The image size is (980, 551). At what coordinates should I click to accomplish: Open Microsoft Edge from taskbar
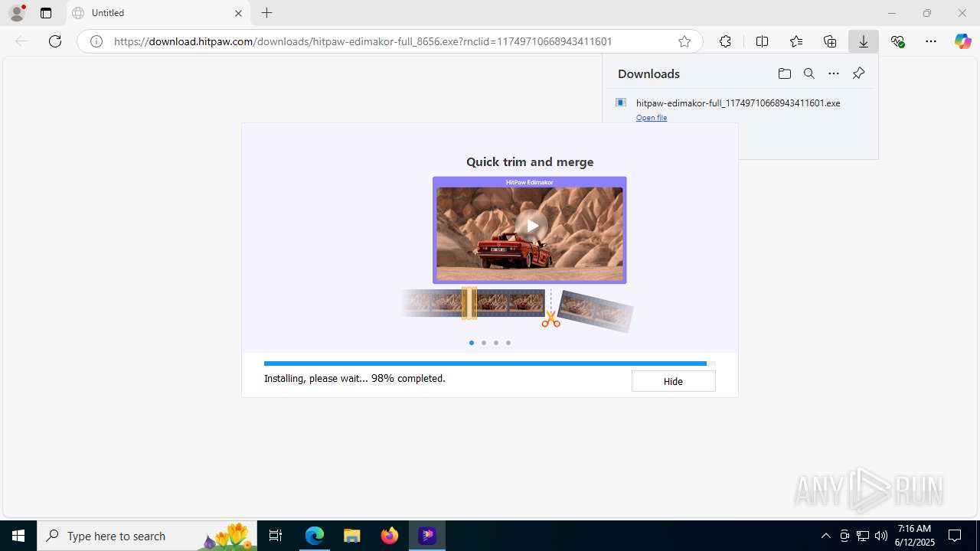click(315, 536)
